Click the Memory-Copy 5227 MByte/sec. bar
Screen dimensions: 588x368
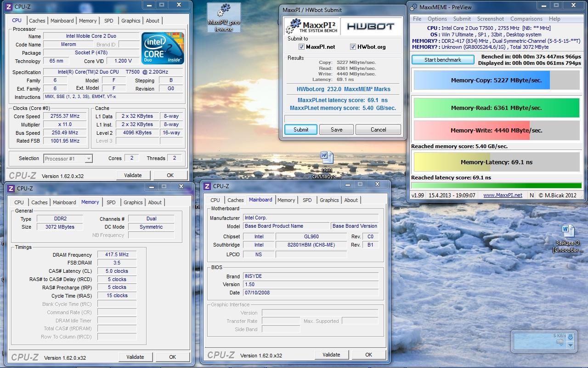(x=496, y=80)
